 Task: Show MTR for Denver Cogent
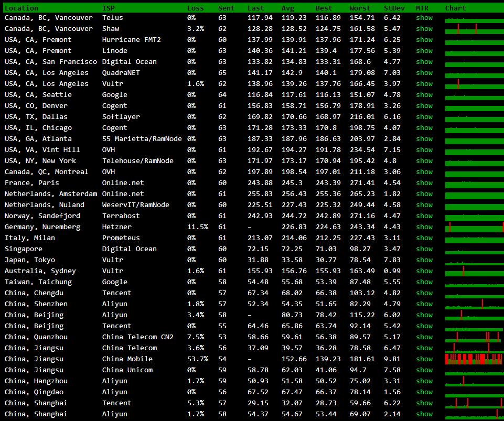pos(424,106)
